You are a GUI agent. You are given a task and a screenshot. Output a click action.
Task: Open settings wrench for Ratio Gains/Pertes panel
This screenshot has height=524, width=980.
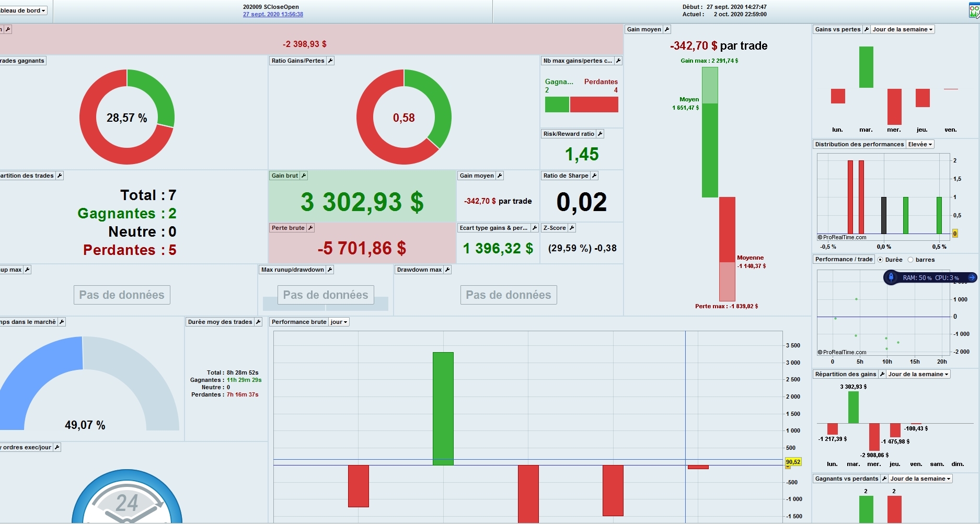330,61
